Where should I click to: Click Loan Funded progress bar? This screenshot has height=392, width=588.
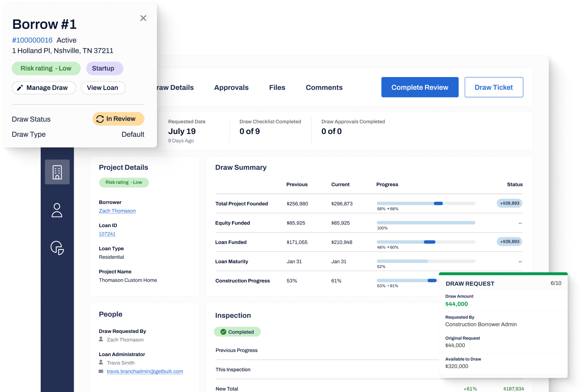pyautogui.click(x=426, y=242)
